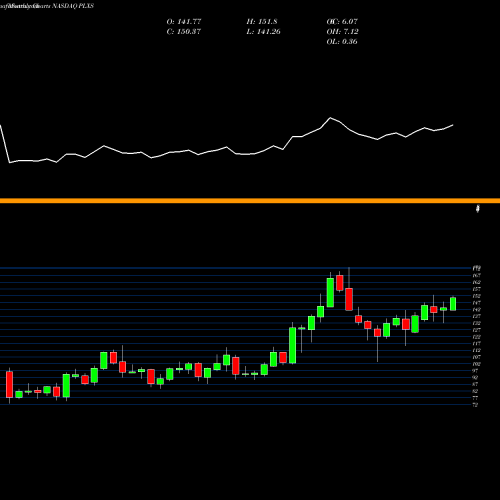Click the first red candle at chart's left end

9,384
